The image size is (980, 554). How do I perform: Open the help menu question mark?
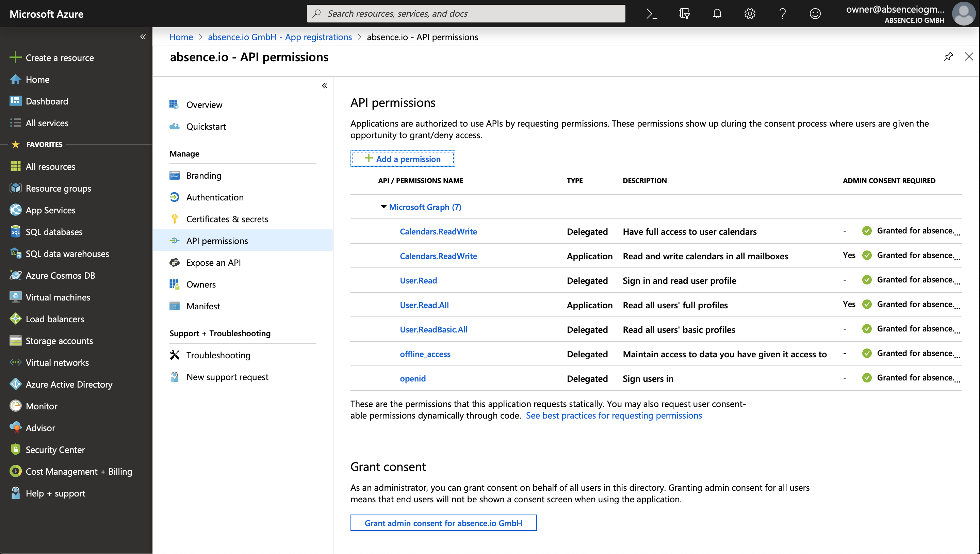(x=782, y=13)
